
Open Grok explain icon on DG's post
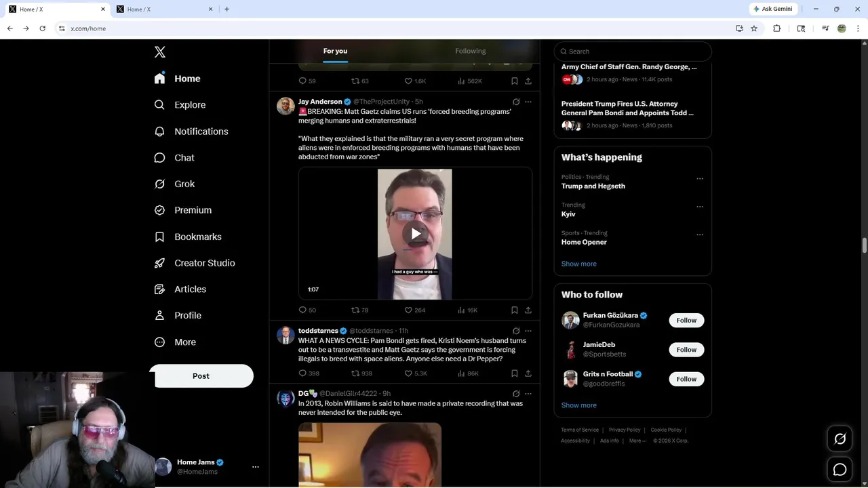tap(516, 393)
